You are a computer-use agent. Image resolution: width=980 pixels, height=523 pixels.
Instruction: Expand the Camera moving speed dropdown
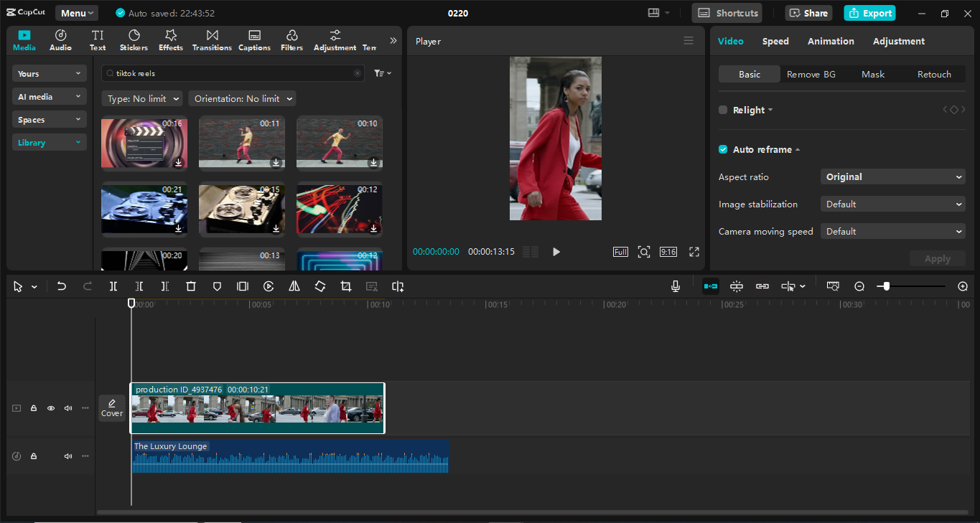tap(892, 231)
